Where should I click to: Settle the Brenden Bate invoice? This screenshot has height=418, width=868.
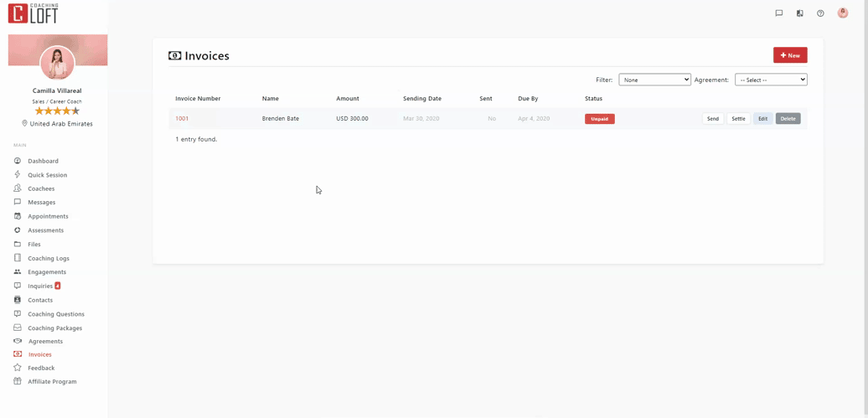point(738,118)
